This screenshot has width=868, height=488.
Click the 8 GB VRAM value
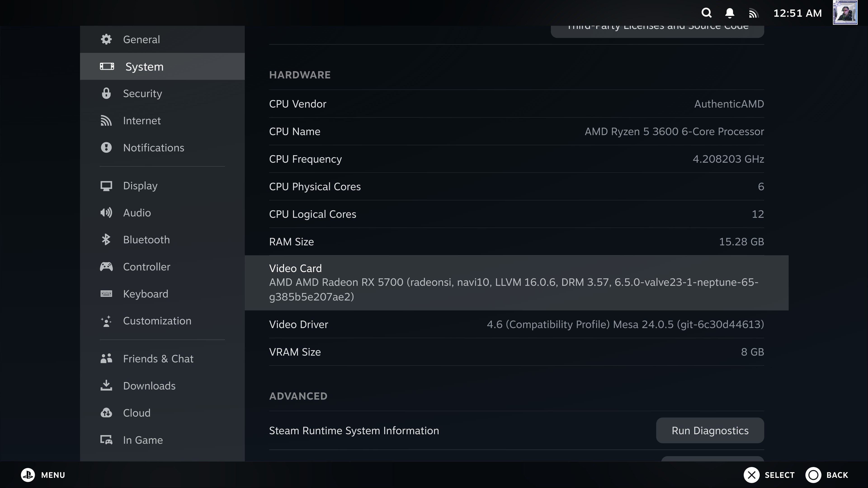click(752, 352)
